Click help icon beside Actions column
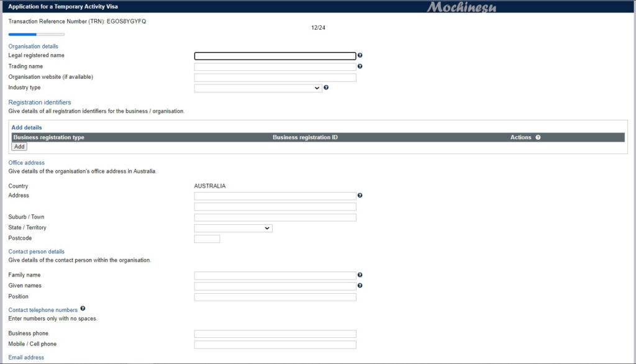 point(538,137)
